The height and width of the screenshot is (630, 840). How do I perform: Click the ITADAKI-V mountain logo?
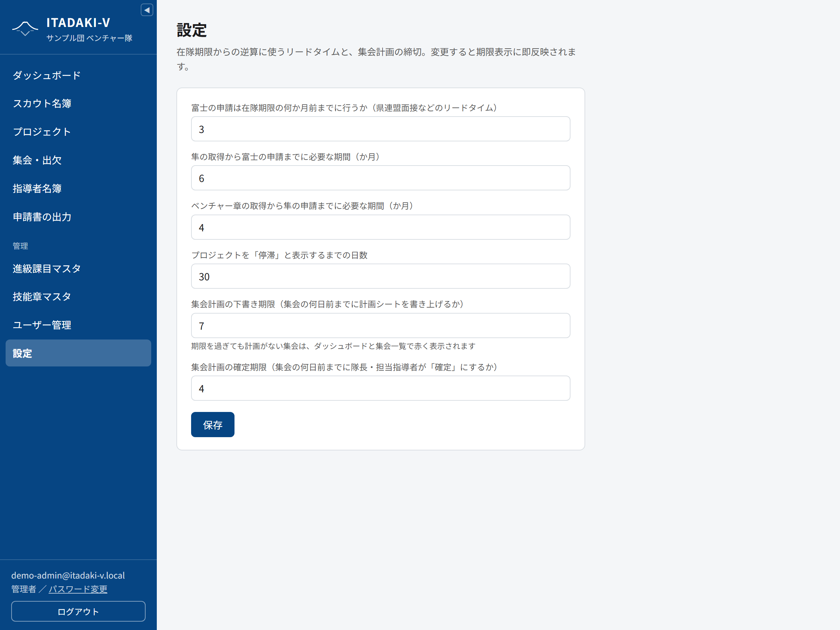click(x=25, y=28)
